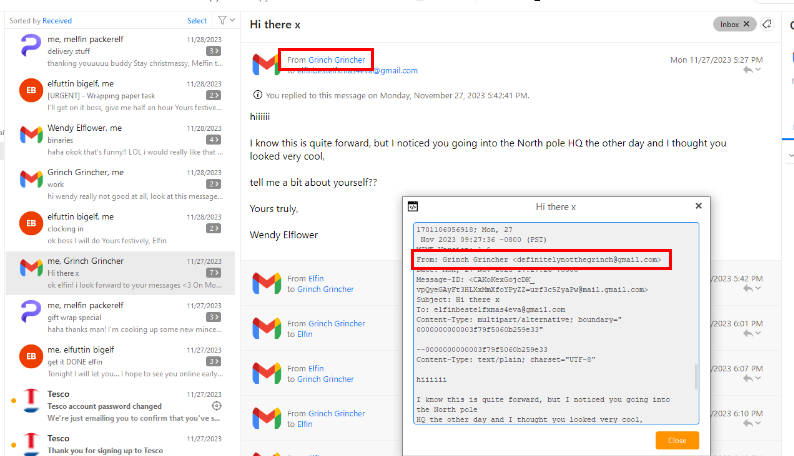Open the gmail.com recipient address link
Screen dimensions: 794x456
(x=358, y=70)
